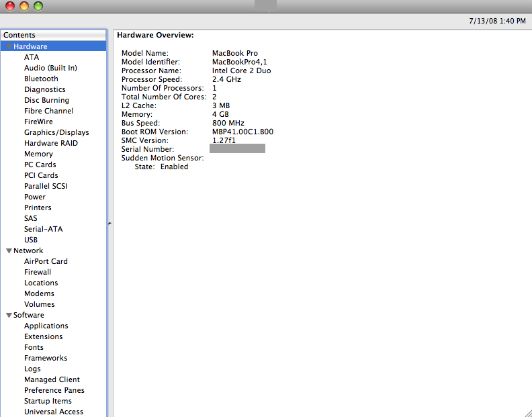Select Hardware RAID entry
The width and height of the screenshot is (532, 417).
(x=51, y=143)
